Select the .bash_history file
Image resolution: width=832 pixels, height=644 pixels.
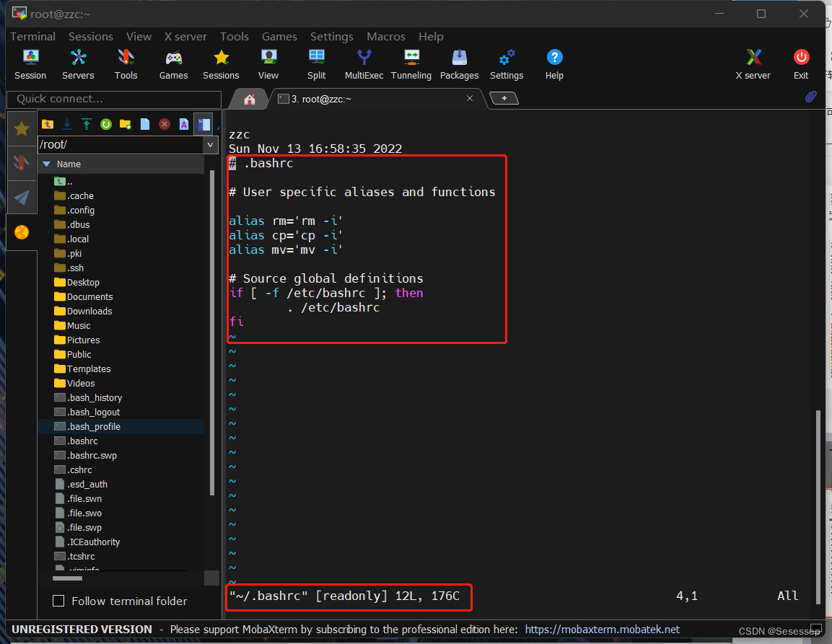pyautogui.click(x=89, y=398)
